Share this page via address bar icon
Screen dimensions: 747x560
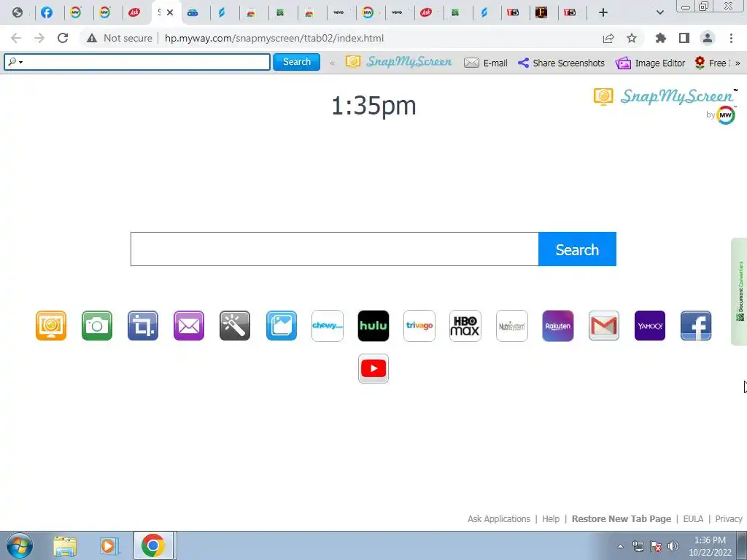[x=608, y=38]
